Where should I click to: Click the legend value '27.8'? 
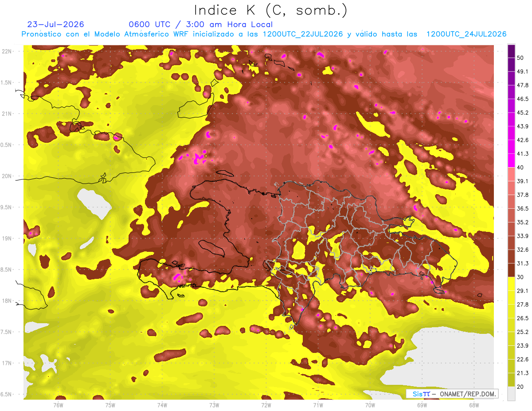click(523, 305)
